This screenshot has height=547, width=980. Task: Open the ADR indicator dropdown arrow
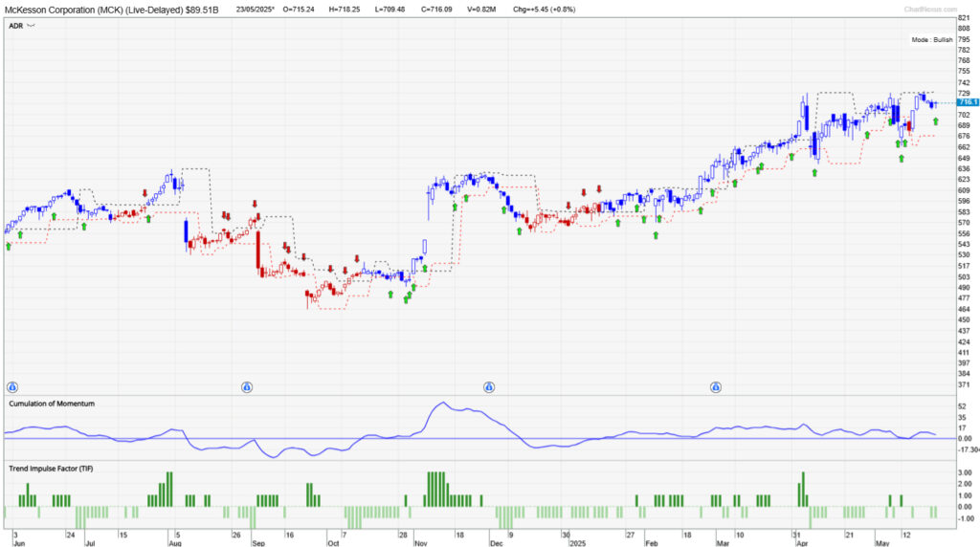click(32, 26)
